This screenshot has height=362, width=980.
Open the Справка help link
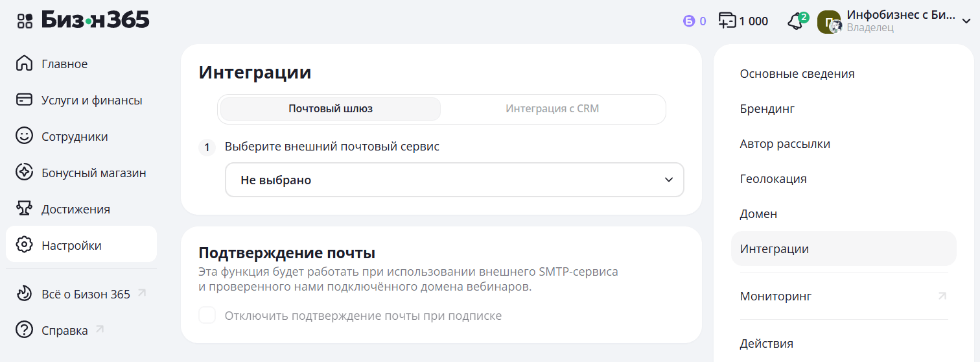(x=65, y=330)
